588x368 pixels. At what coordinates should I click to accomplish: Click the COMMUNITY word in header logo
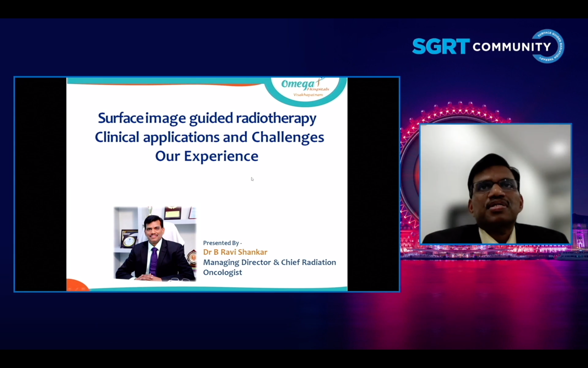point(511,47)
